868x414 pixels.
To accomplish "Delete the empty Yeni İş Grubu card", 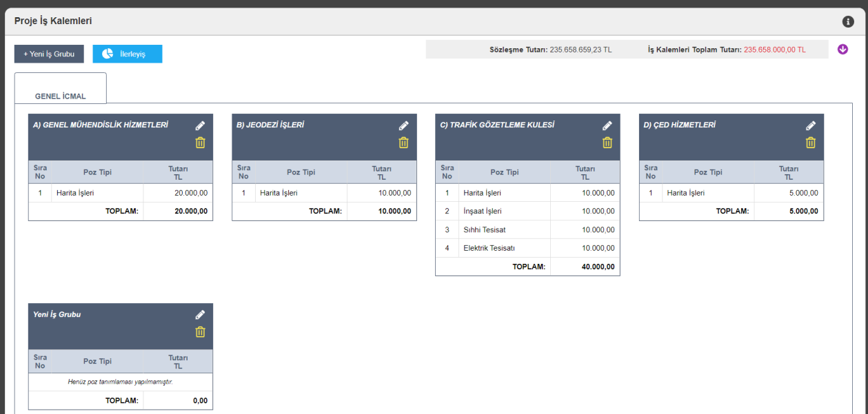I will coord(200,331).
